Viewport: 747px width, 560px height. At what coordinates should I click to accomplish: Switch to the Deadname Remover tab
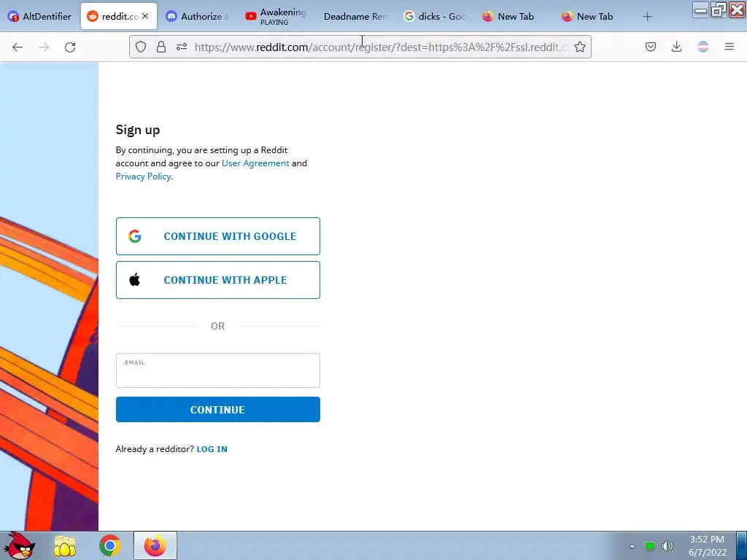(355, 16)
